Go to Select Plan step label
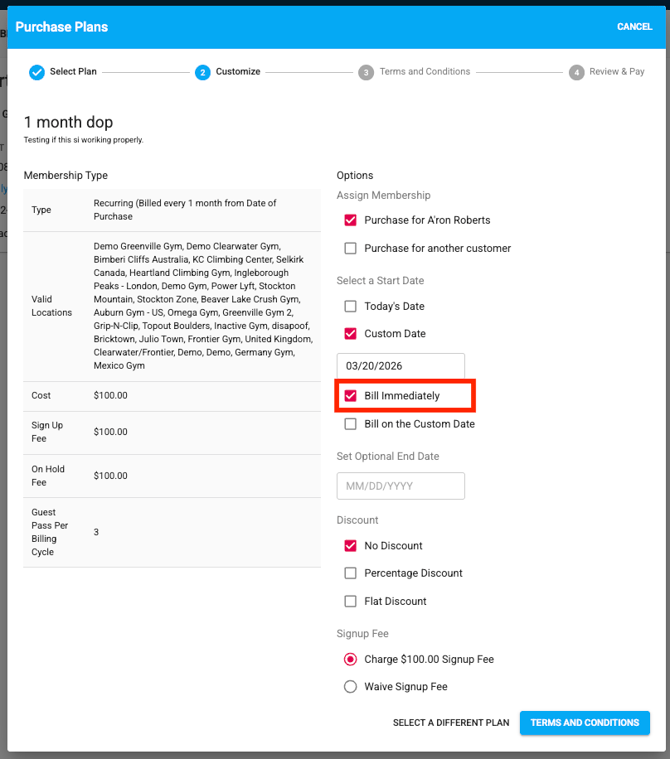The height and width of the screenshot is (759, 670). (x=73, y=72)
